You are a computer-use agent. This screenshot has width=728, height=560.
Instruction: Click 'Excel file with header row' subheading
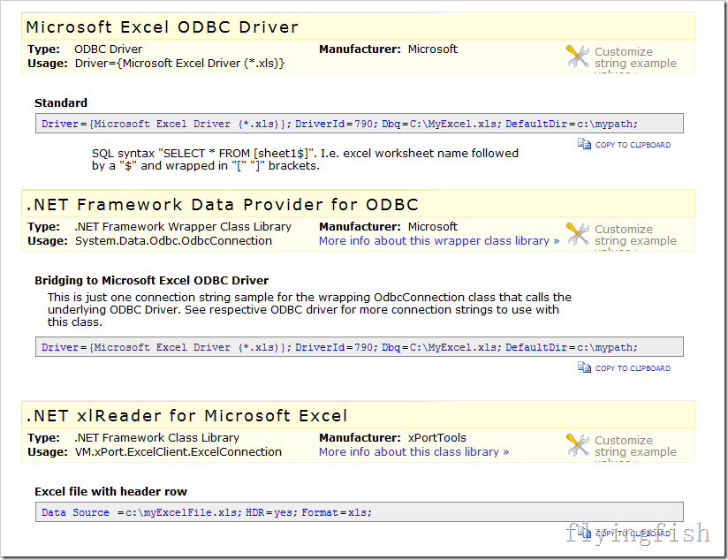click(110, 492)
